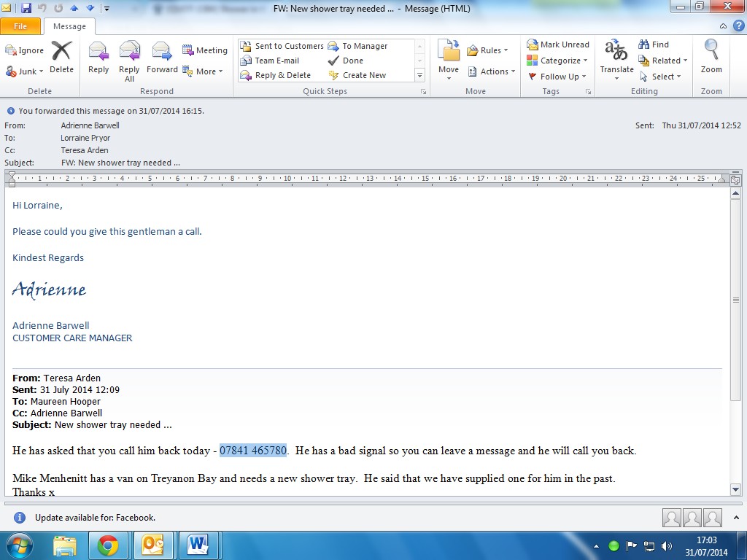This screenshot has height=560, width=747.
Task: Click the volume speaker icon in system tray
Action: 667,546
